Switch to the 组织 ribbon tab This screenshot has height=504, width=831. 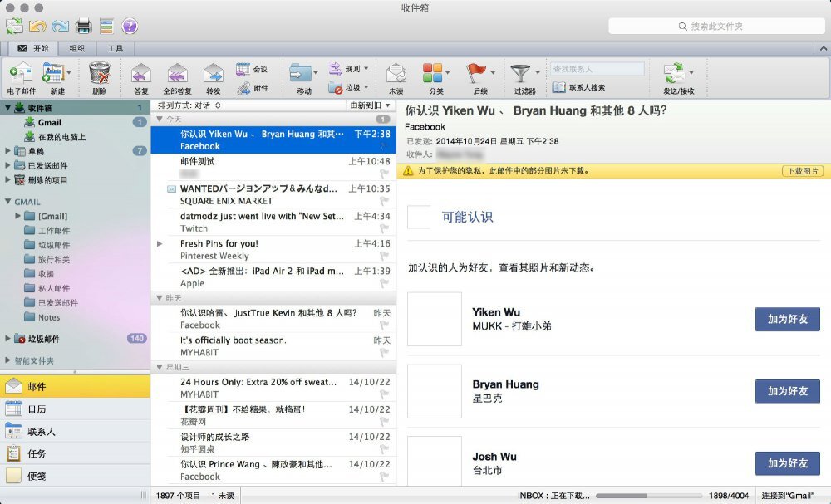[77, 47]
